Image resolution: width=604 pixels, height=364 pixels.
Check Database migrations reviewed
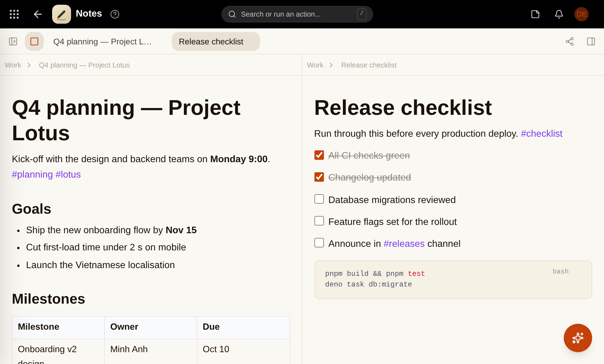(x=319, y=199)
